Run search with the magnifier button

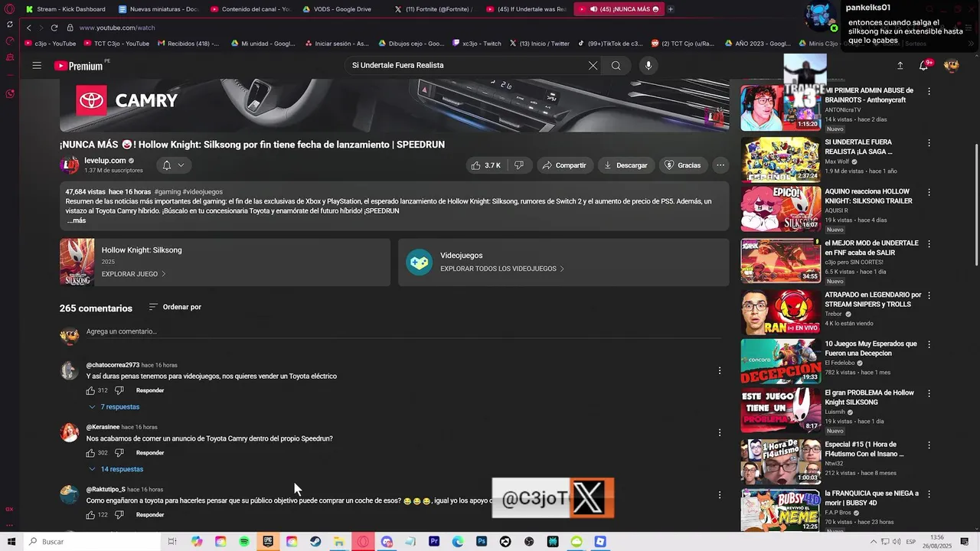pos(616,65)
